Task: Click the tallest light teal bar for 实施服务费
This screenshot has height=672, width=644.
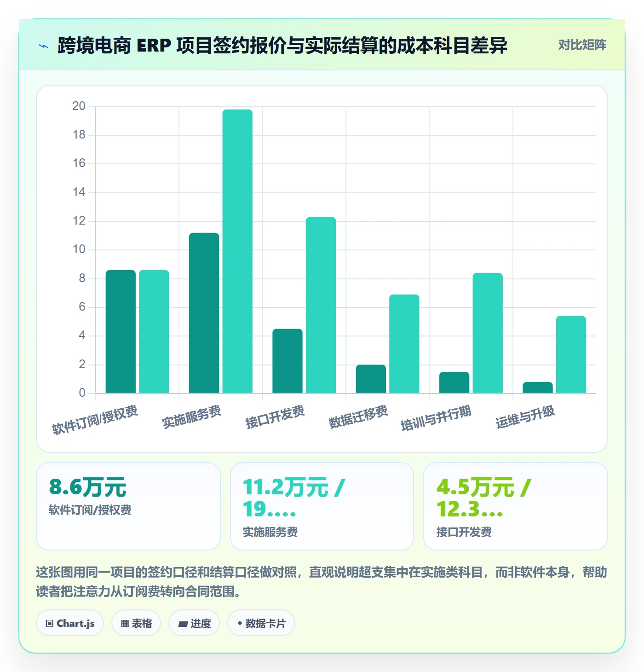Action: 237,251
